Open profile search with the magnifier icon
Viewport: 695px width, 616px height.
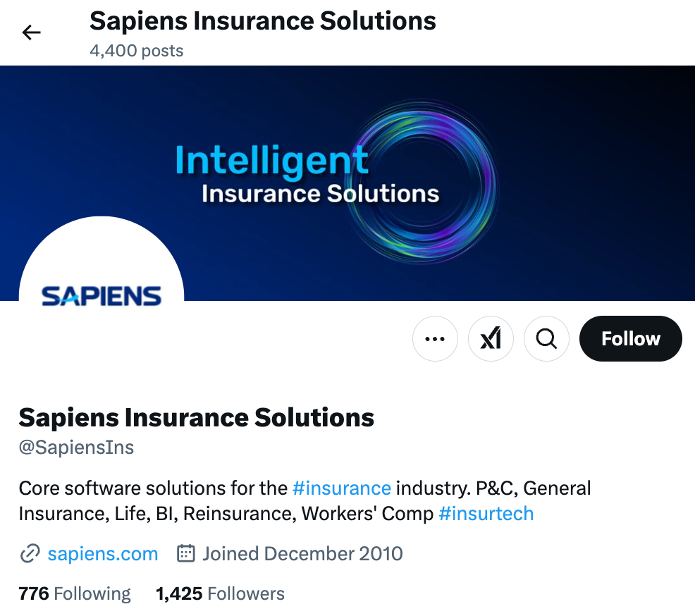coord(546,338)
